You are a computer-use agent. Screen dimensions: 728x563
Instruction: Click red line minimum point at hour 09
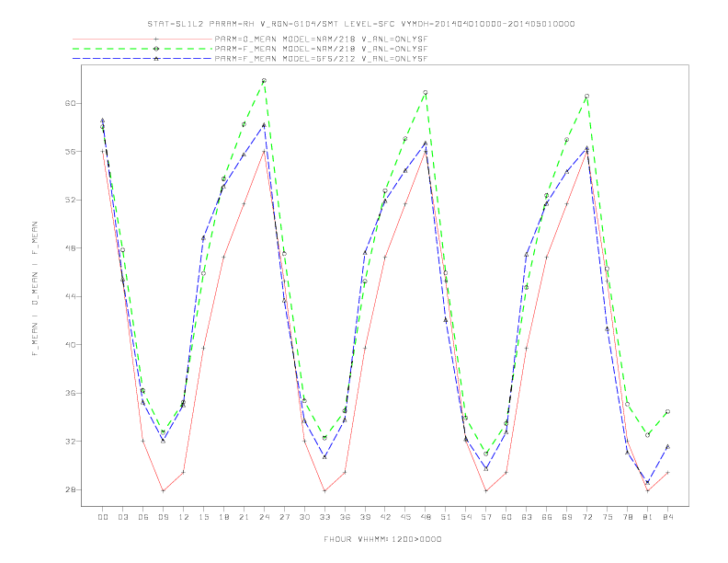point(163,490)
